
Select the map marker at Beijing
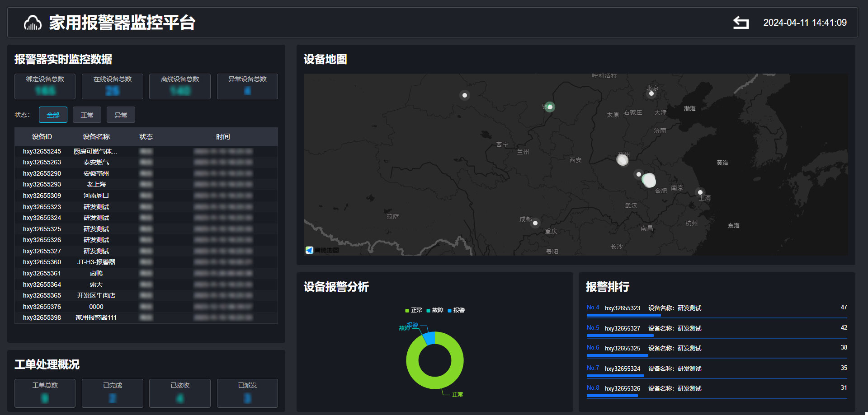(651, 93)
